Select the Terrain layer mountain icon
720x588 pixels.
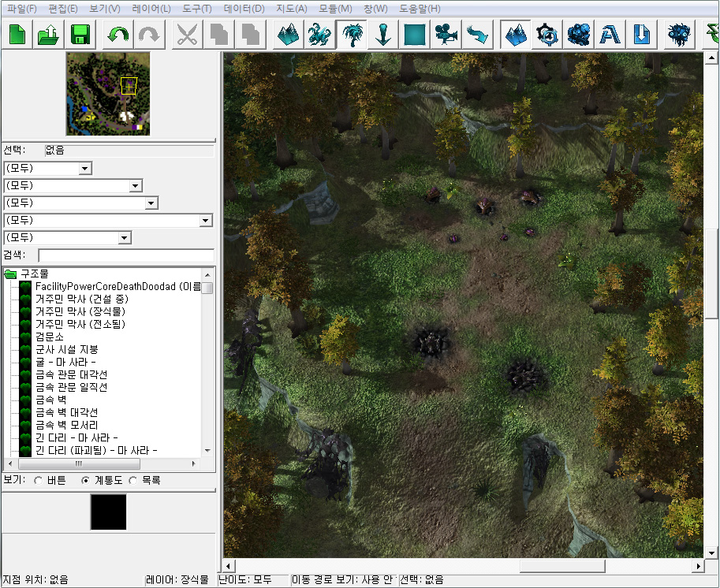289,35
